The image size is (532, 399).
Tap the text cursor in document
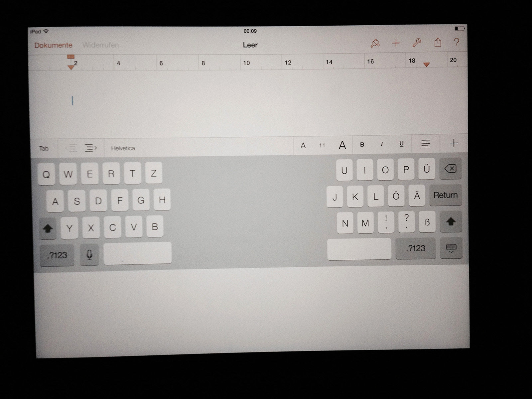(72, 101)
